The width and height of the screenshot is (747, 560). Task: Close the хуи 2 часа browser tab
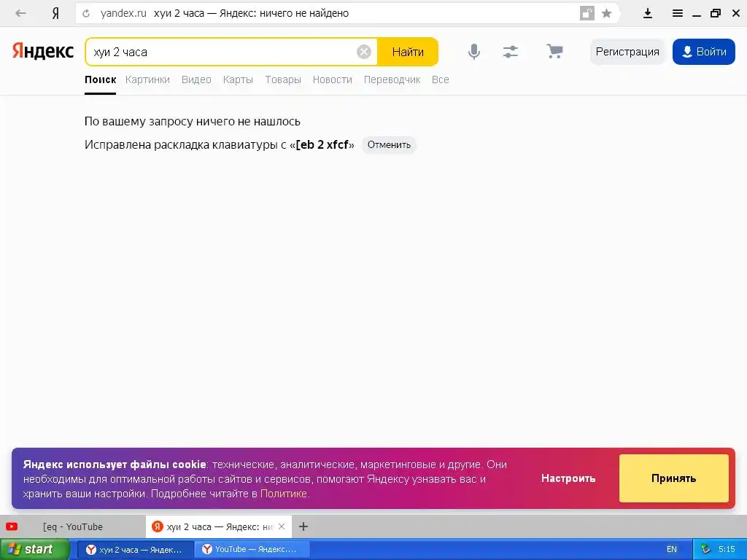pyautogui.click(x=282, y=526)
